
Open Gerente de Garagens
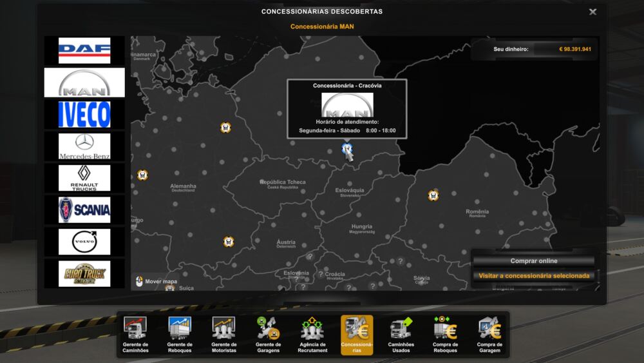[268, 335]
